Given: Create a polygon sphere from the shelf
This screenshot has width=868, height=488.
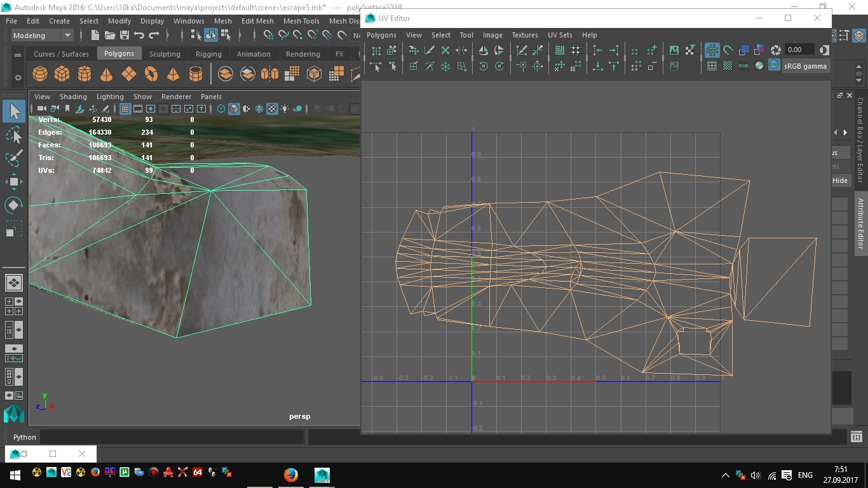Looking at the screenshot, I should point(40,74).
